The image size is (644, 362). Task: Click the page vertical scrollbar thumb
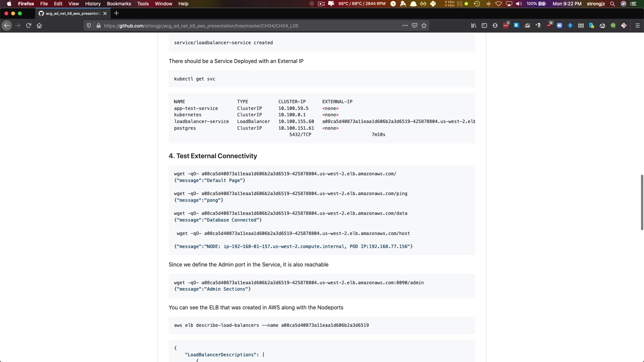pos(642,202)
